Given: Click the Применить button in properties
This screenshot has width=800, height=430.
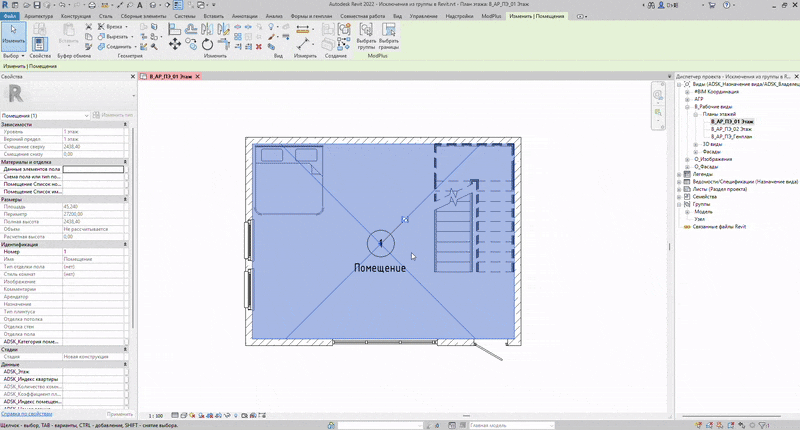Looking at the screenshot, I should [120, 414].
